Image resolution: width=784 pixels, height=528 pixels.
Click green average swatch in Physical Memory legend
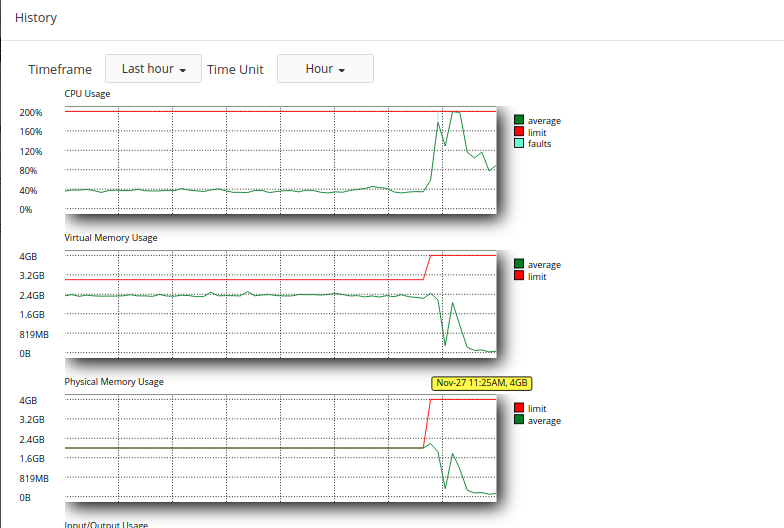pos(519,419)
